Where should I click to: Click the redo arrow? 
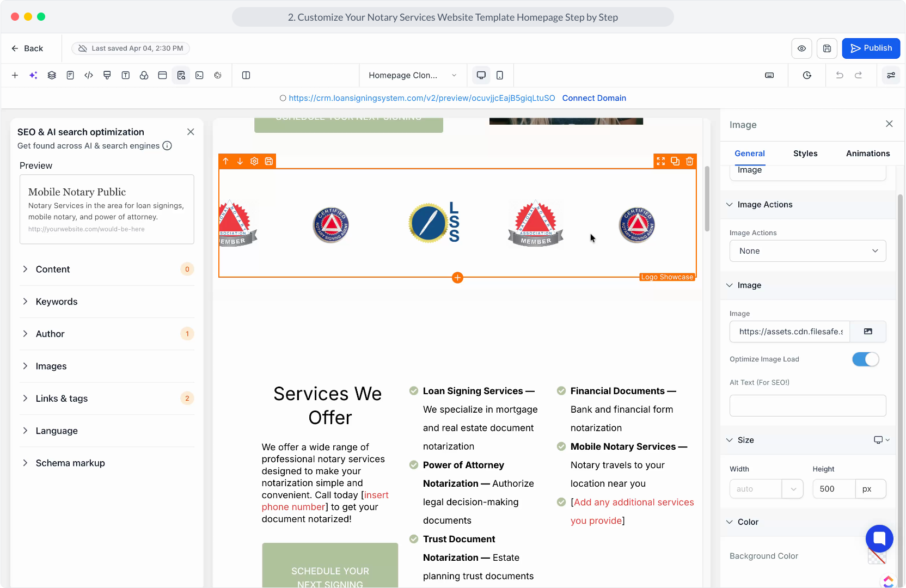click(x=858, y=75)
